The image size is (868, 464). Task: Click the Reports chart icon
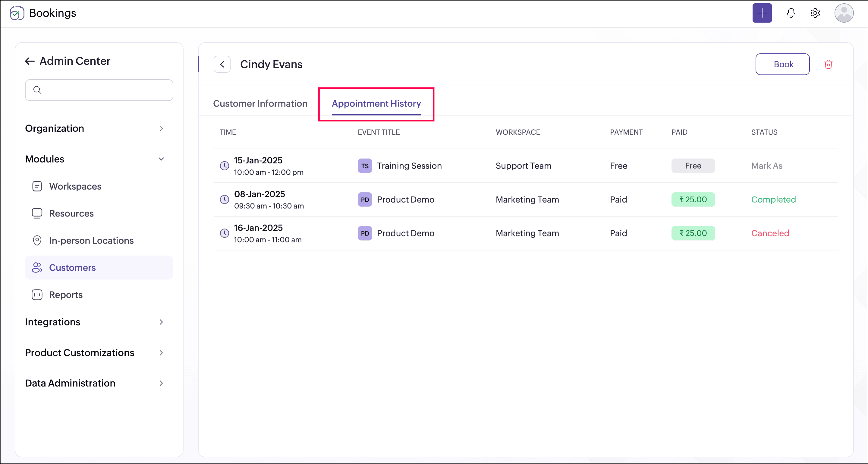pyautogui.click(x=37, y=295)
